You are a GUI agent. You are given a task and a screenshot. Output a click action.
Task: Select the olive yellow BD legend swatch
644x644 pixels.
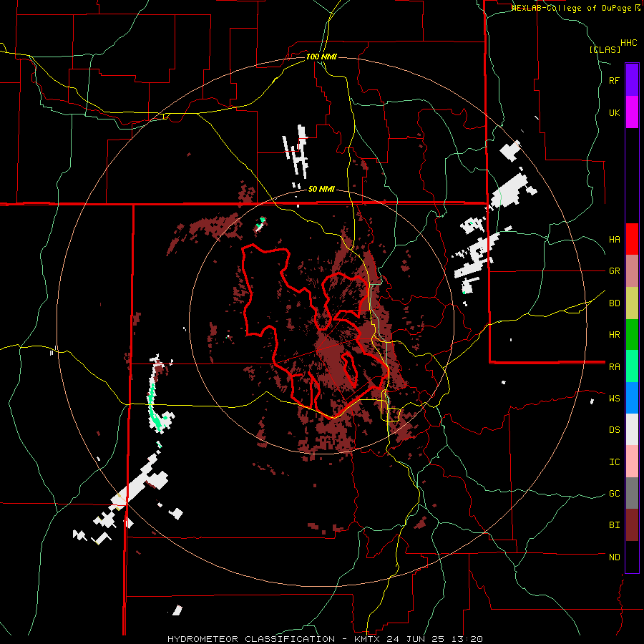pos(632,303)
